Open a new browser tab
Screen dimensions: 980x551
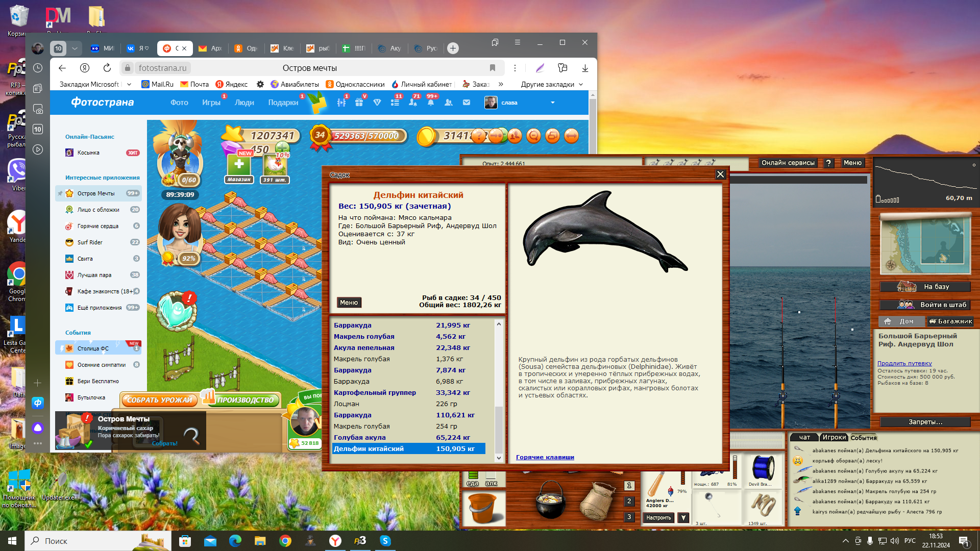coord(453,48)
